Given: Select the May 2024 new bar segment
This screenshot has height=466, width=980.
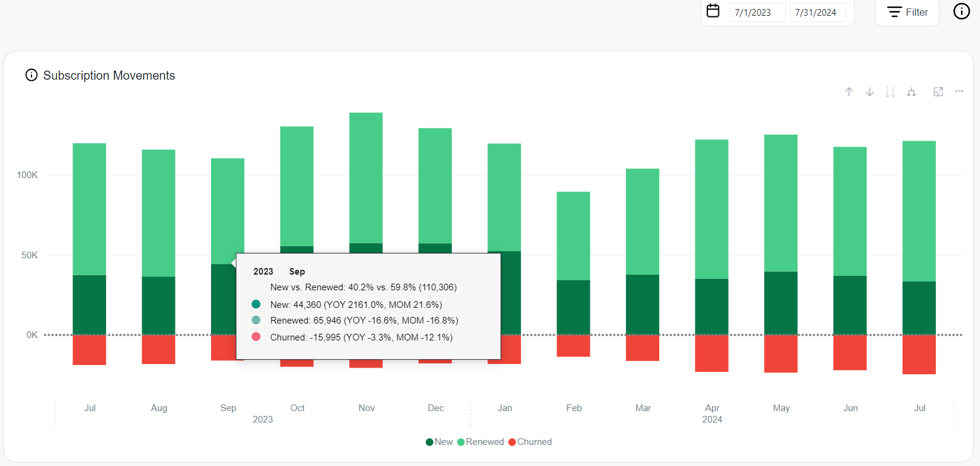Looking at the screenshot, I should coord(781,303).
